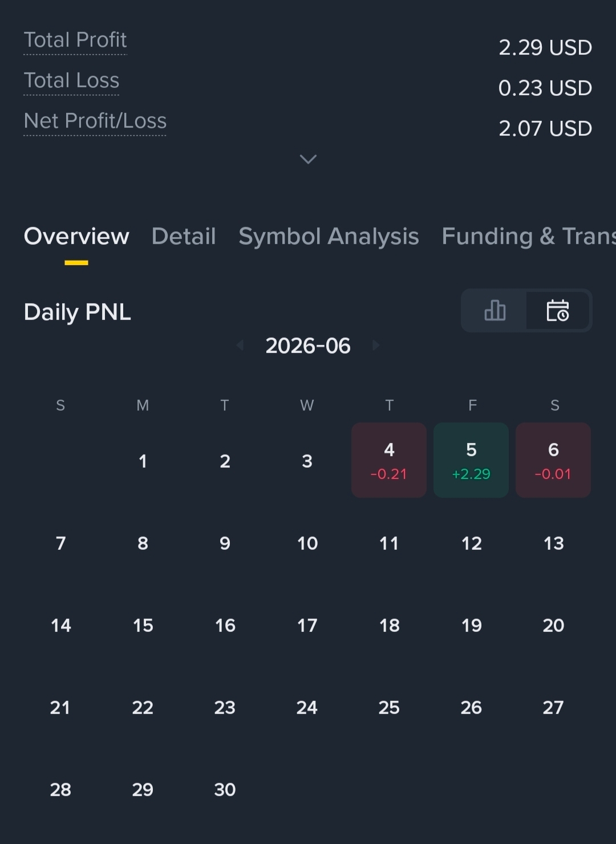Select June 5 with +2.29 profit
Image resolution: width=616 pixels, height=844 pixels.
471,460
